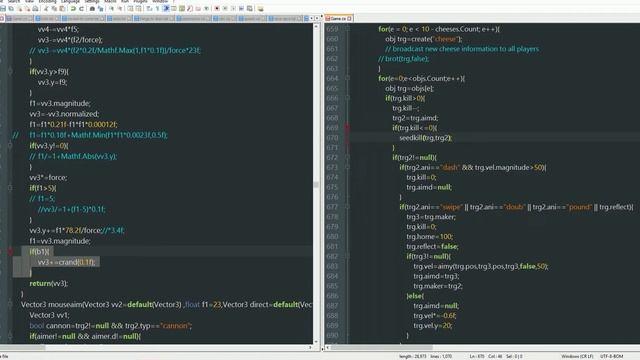The width and height of the screenshot is (640, 360).
Task: Open the Encoding menu
Action: 47,1
